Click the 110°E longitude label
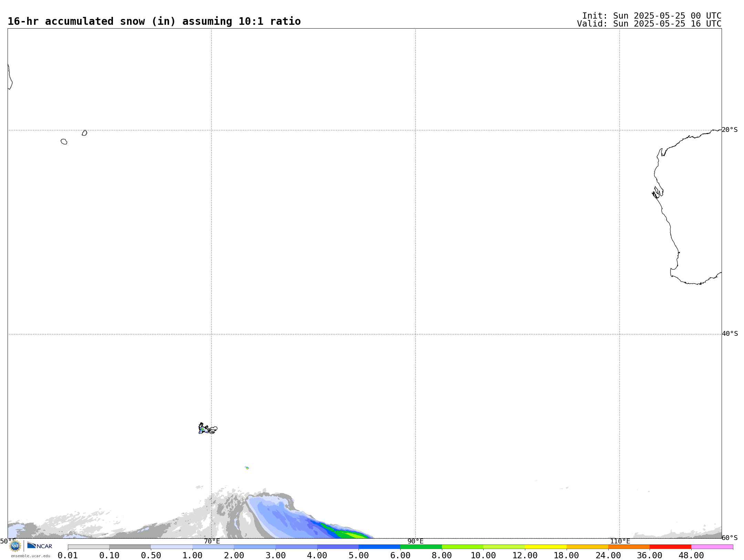This screenshot has height=560, width=744. coord(620,541)
